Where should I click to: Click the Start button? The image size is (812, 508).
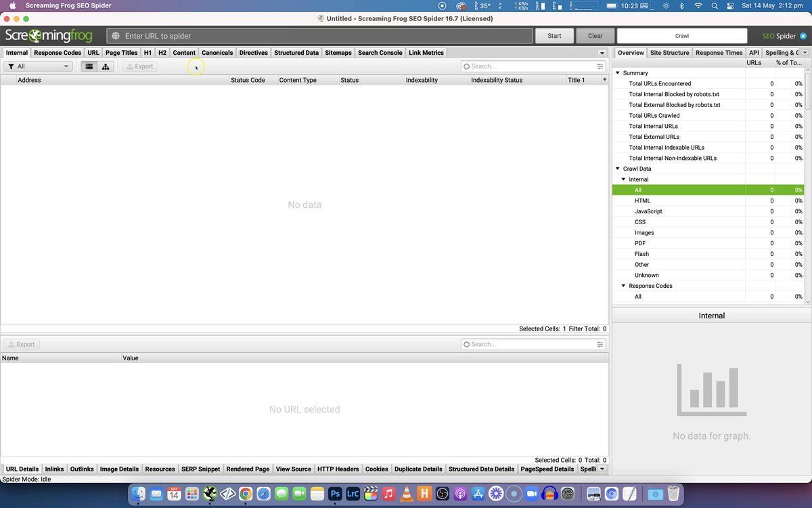point(554,36)
